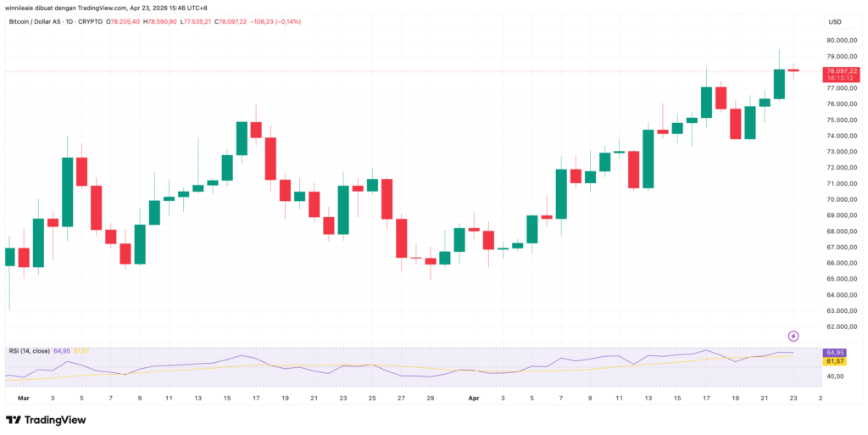Screen dimensions: 868x435
Task: Click the change value −108,23 (−0,14%)
Action: coord(275,21)
